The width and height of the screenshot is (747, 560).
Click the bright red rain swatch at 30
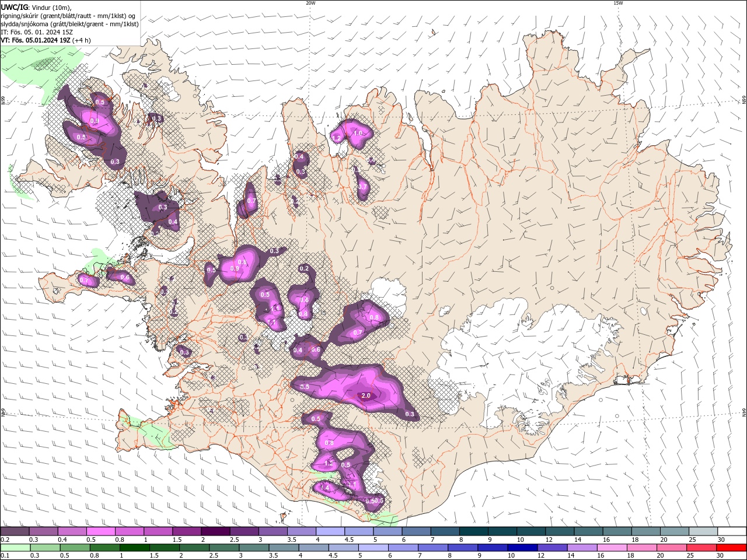[731, 548]
